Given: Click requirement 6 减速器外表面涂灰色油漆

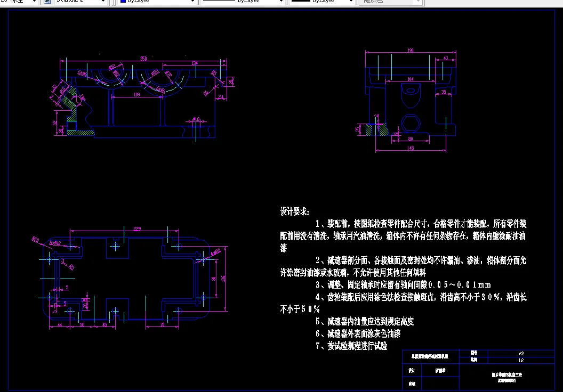Looking at the screenshot, I should coord(358,333).
